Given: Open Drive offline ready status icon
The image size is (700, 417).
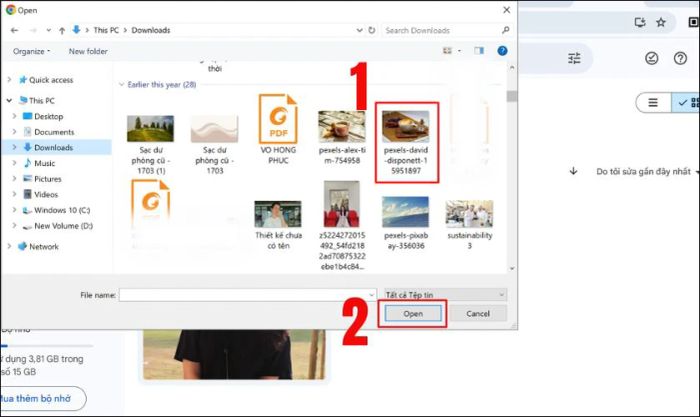Looking at the screenshot, I should coord(651,58).
